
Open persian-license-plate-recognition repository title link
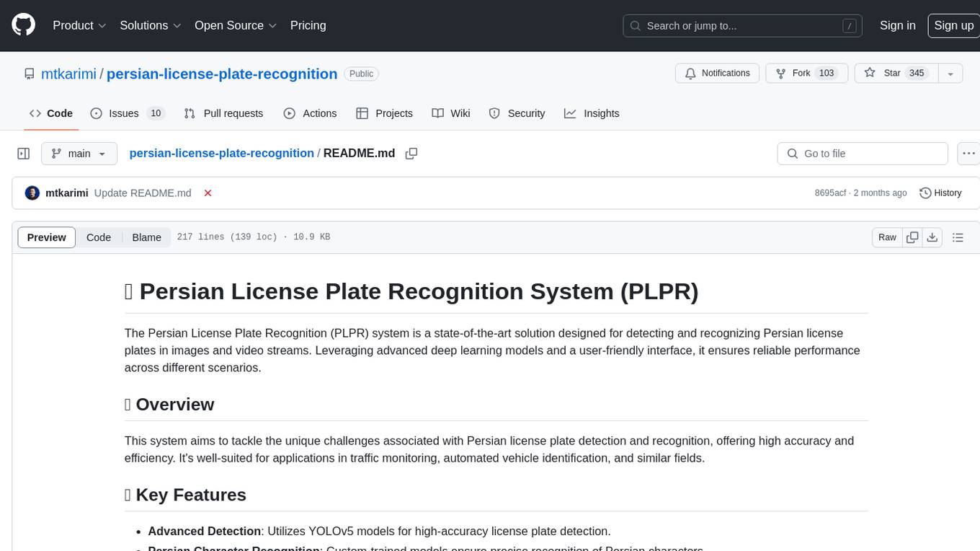[222, 74]
